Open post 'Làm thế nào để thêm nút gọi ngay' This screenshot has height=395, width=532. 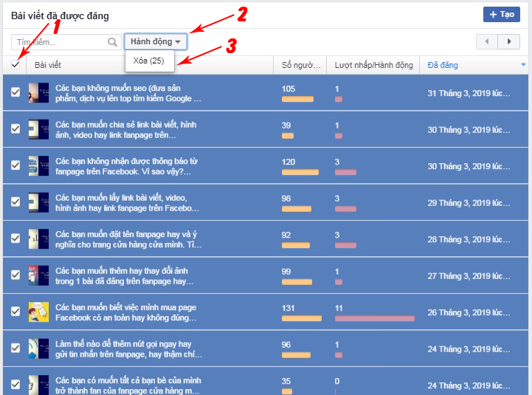point(128,348)
